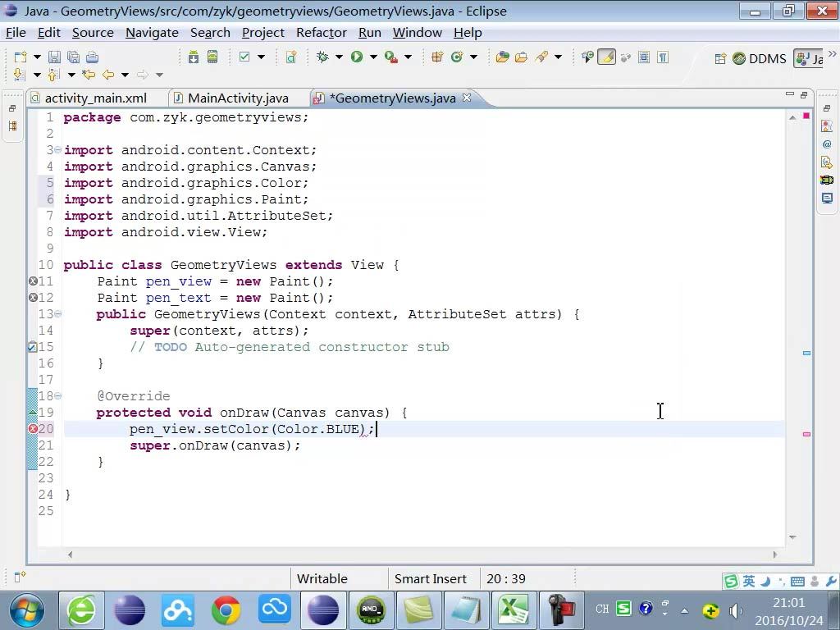Open the Back history dropdown arrow
The image size is (840, 630).
coord(125,75)
